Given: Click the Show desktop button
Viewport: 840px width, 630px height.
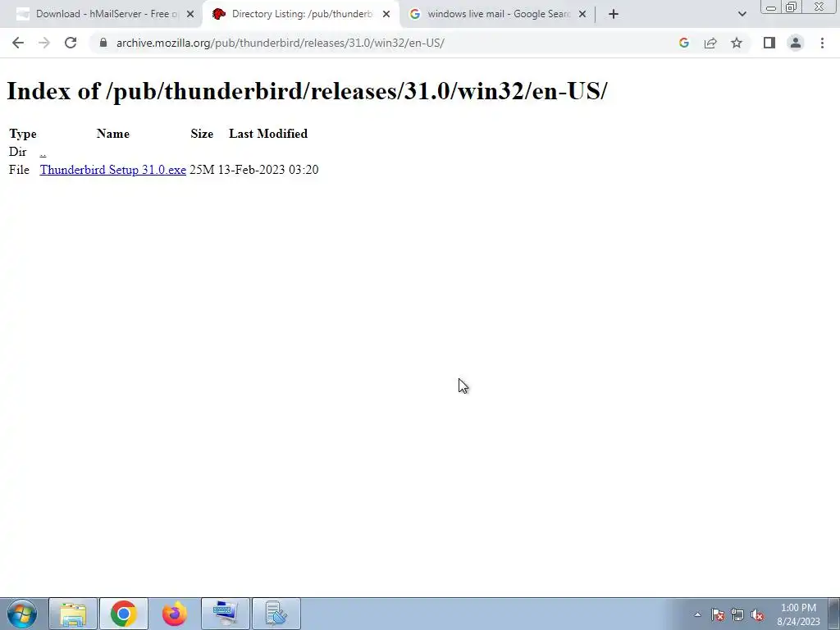Looking at the screenshot, I should tap(834, 614).
